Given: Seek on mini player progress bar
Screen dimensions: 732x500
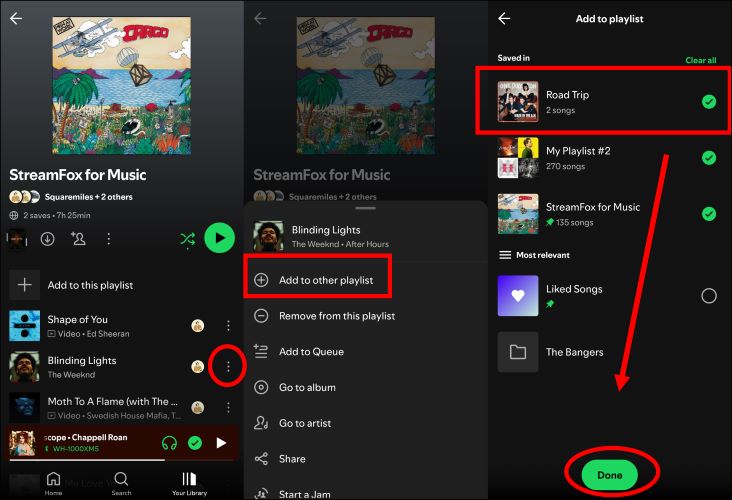Looking at the screenshot, I should 122,460.
